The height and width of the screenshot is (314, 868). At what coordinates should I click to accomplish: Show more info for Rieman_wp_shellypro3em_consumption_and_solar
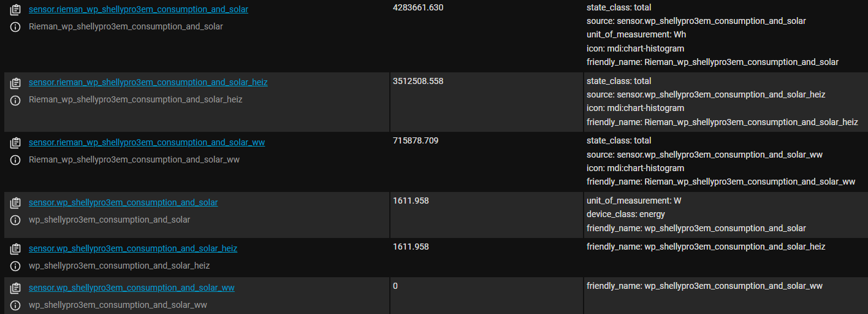(x=16, y=27)
